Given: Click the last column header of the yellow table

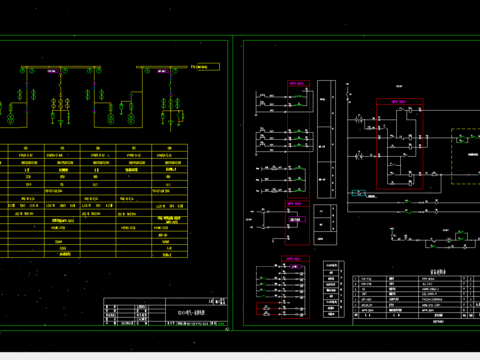Looking at the screenshot, I should (x=169, y=148).
